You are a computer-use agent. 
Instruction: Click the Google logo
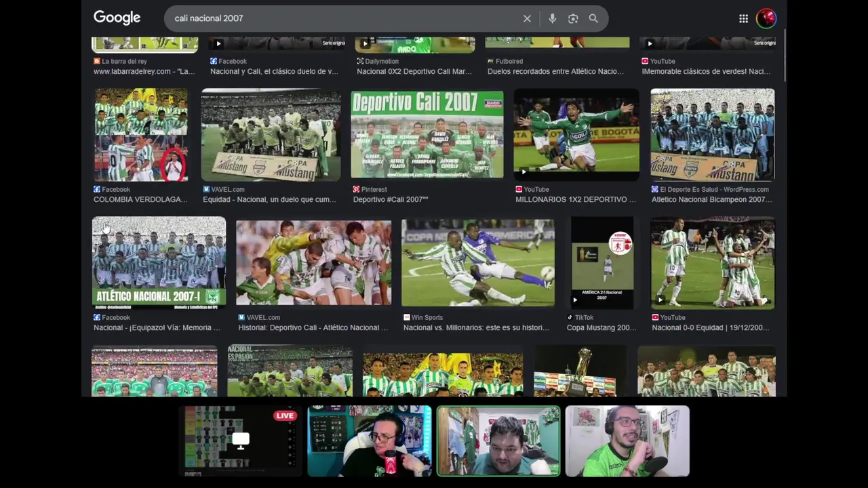pos(117,18)
